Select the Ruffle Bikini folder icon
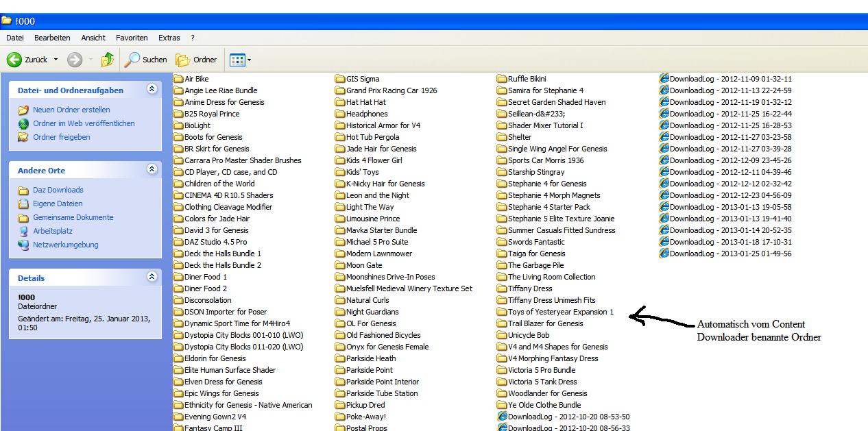Viewport: 868px width, 431px height. click(x=502, y=79)
